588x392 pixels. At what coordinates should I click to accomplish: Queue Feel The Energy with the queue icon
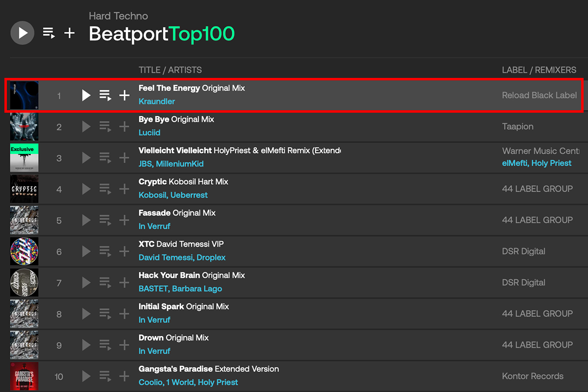(x=105, y=95)
